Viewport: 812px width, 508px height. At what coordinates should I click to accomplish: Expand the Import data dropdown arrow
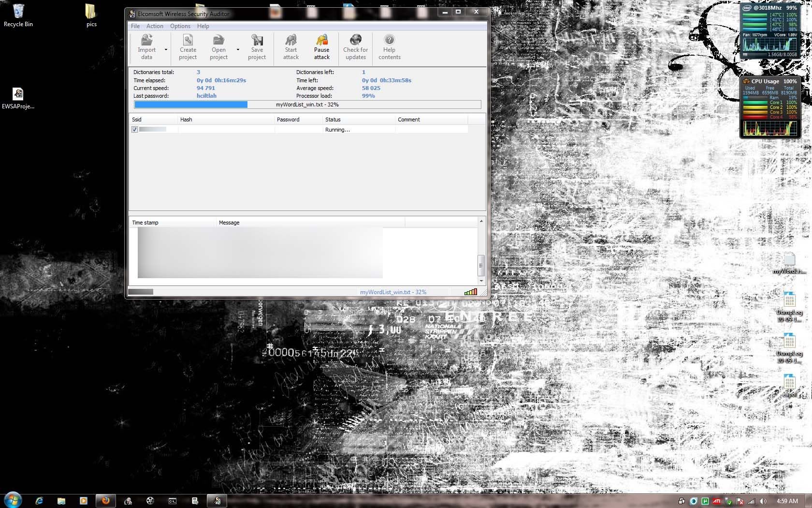point(166,49)
